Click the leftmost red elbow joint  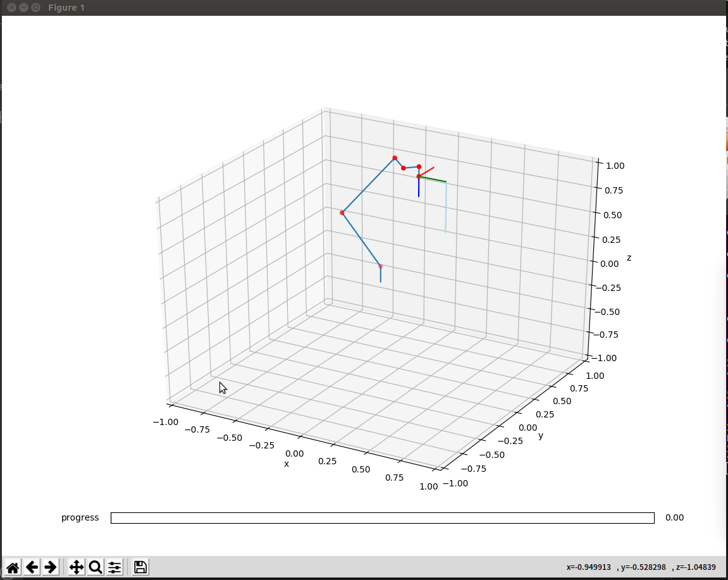[342, 213]
